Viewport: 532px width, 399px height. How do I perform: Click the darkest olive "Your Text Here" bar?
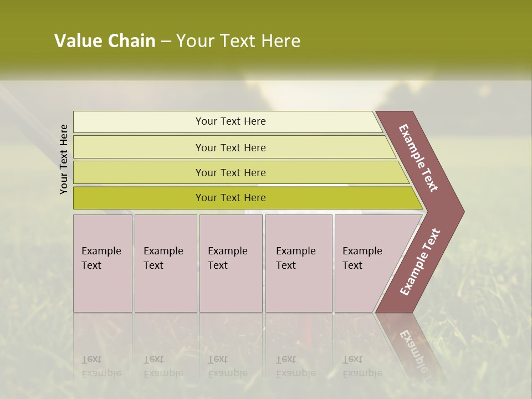point(231,198)
